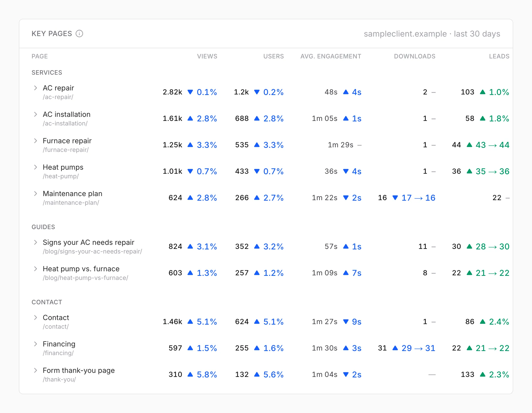This screenshot has height=413, width=532.
Task: Click the up triangle for Heat pump vs. furnace engagement
Action: [x=346, y=273]
